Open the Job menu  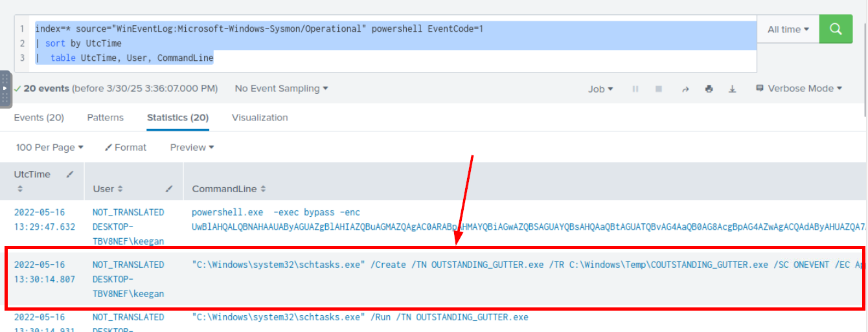600,89
